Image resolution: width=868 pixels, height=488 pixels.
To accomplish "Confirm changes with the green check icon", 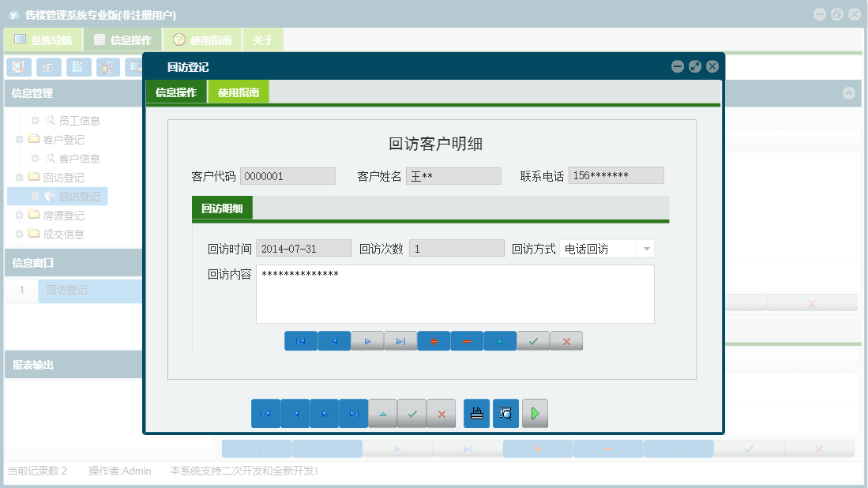I will (533, 340).
